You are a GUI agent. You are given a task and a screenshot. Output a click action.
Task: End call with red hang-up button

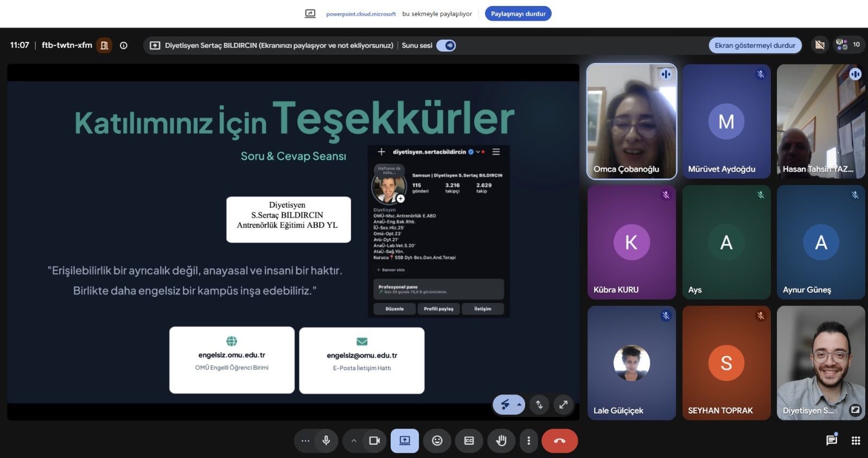560,441
